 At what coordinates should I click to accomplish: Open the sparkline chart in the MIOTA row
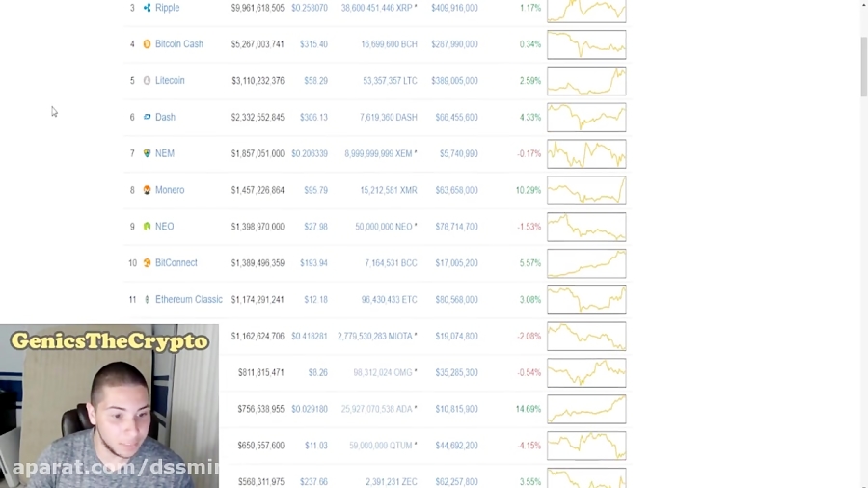(586, 337)
